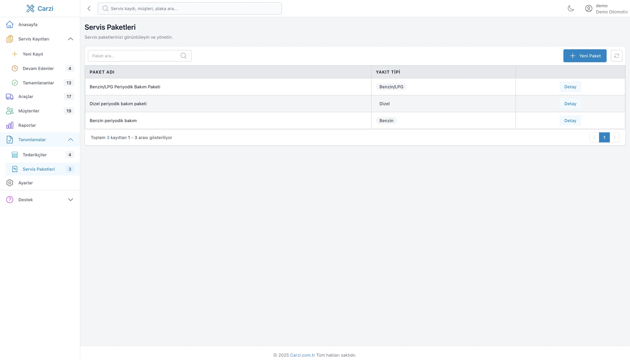Open the demo user profile icon
This screenshot has width=630, height=364.
pos(589,8)
